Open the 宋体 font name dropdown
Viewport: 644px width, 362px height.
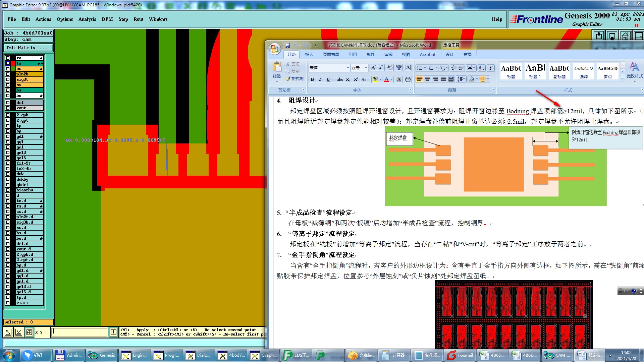pyautogui.click(x=348, y=68)
